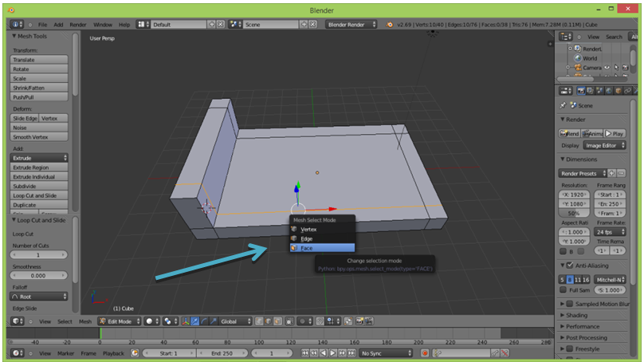644x362 pixels.
Task: Open the Image Editor display dropdown
Action: [x=604, y=145]
